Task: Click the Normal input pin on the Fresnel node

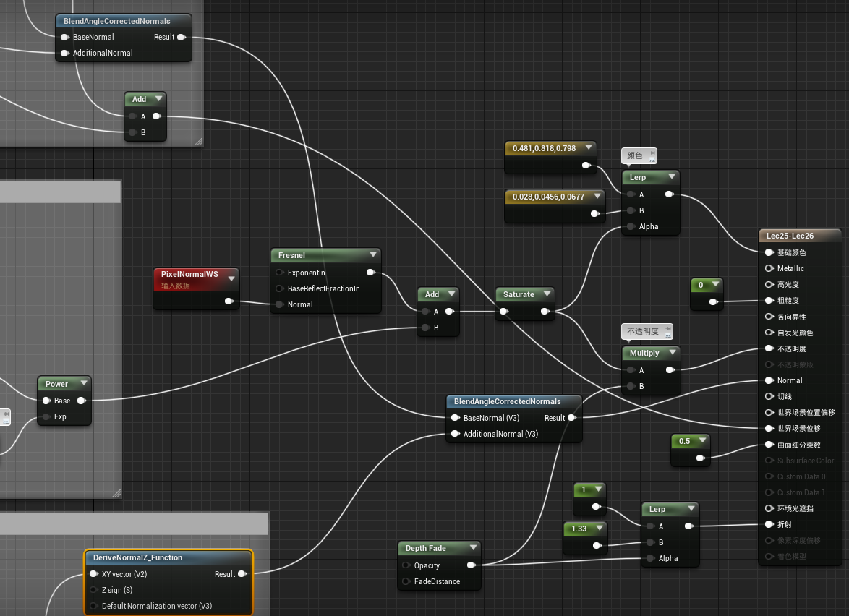Action: coord(278,304)
